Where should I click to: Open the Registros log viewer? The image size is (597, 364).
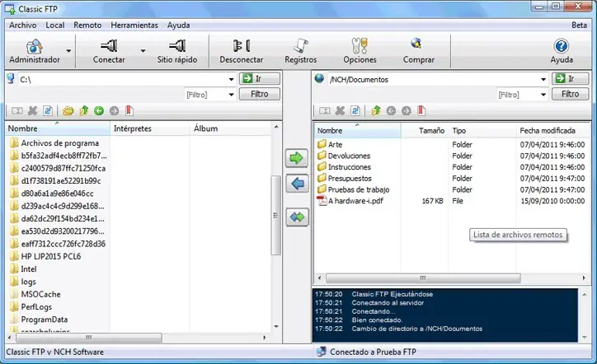pyautogui.click(x=301, y=46)
